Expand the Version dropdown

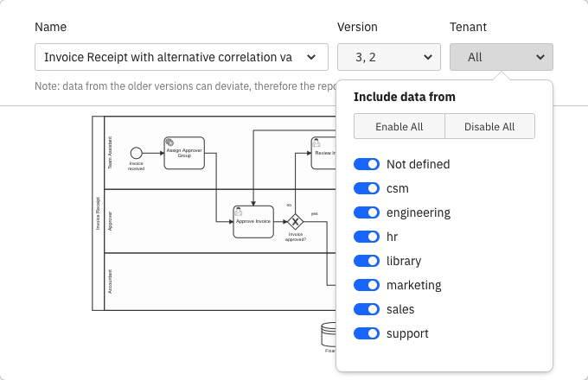(389, 57)
